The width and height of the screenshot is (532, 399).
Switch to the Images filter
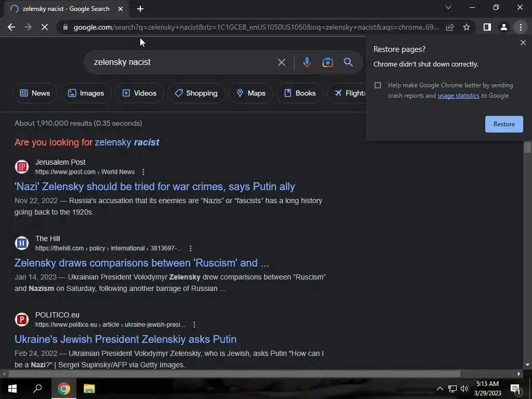[86, 93]
